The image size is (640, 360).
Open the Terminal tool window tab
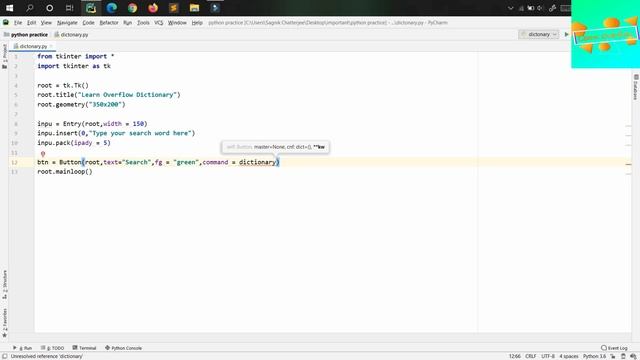[84, 348]
